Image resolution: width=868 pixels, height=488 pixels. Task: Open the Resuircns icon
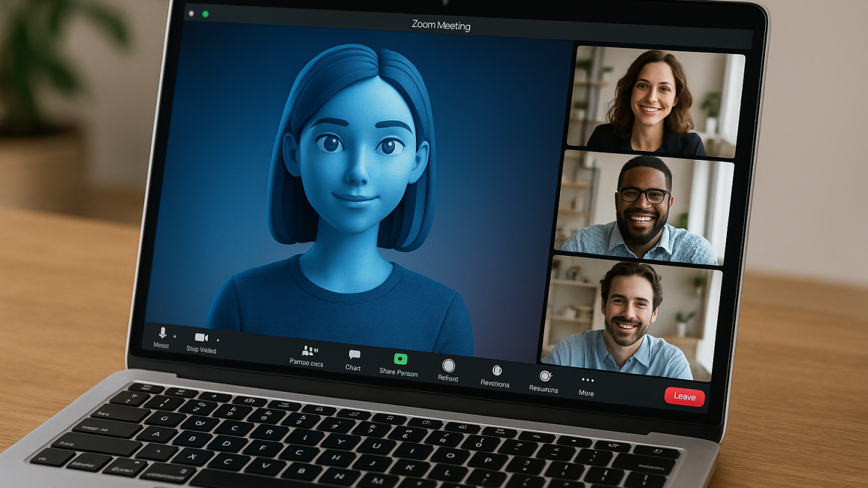click(x=546, y=376)
